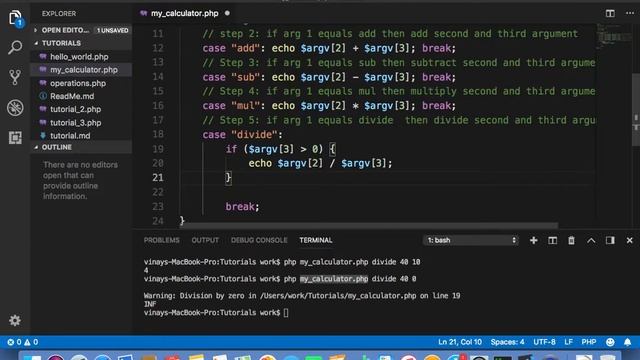Collapse the Outline section

(57, 147)
